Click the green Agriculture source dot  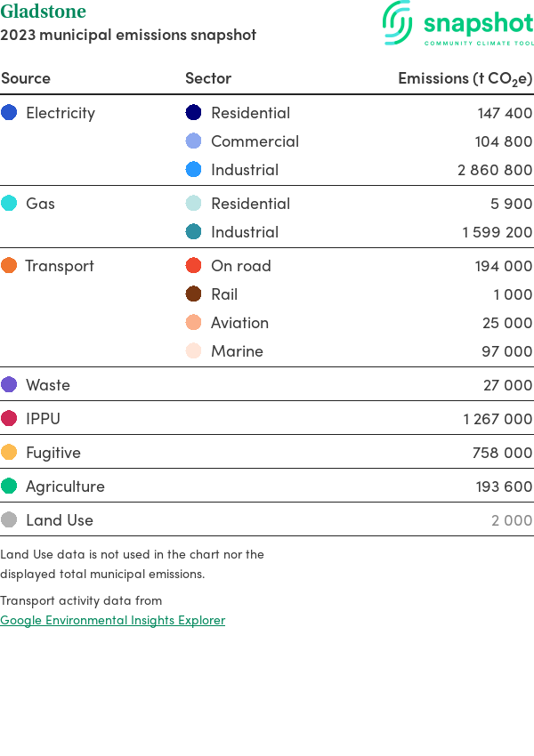tap(9, 487)
